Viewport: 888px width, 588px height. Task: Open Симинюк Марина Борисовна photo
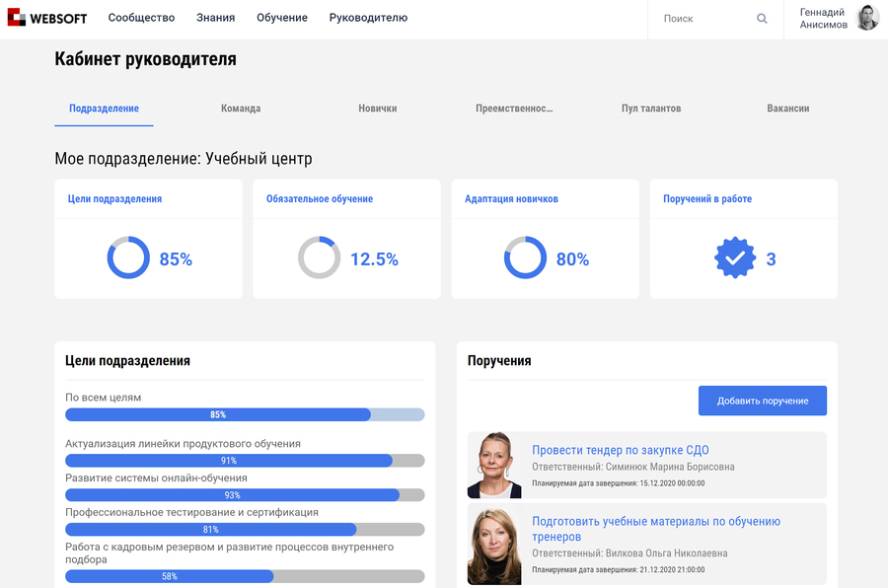[494, 465]
